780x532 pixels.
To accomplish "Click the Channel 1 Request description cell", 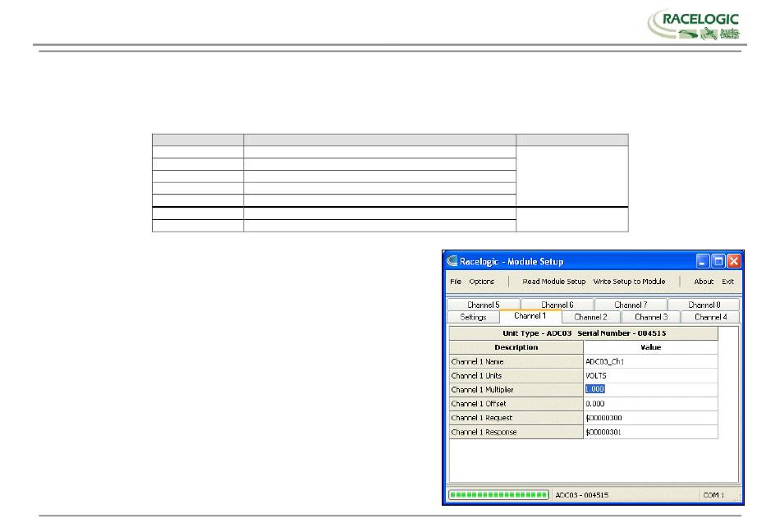I will pos(516,418).
